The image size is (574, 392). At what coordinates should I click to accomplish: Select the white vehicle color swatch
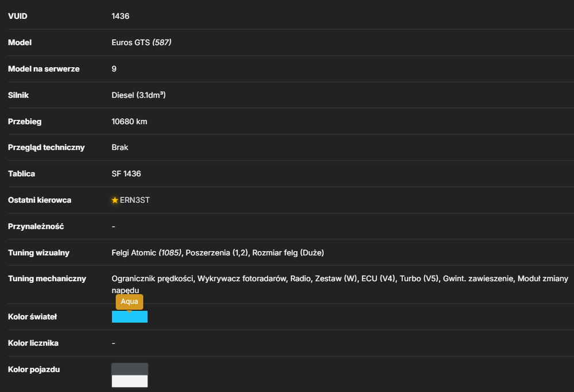pyautogui.click(x=130, y=381)
